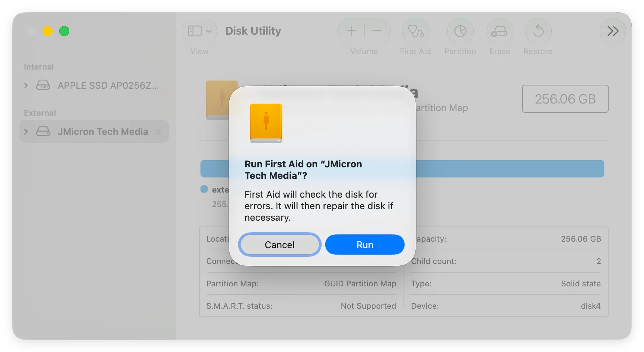This screenshot has height=352, width=644.
Task: Click the Restore arrow icon
Action: coord(538,31)
